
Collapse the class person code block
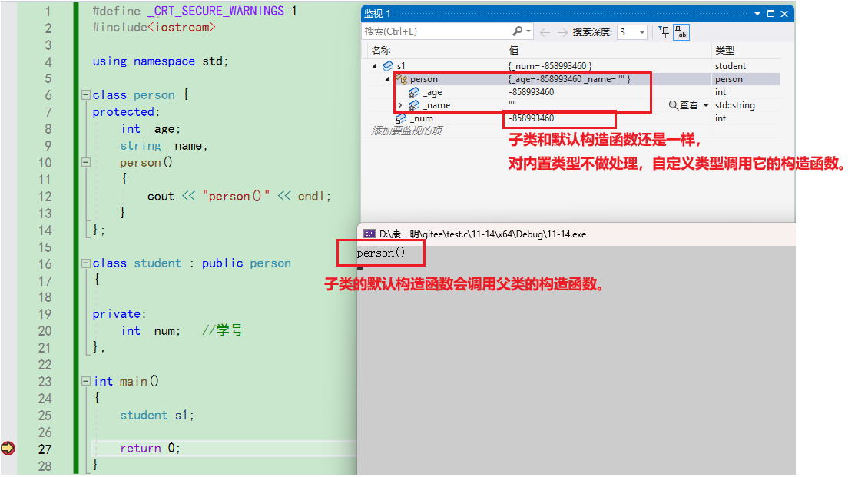(x=86, y=94)
